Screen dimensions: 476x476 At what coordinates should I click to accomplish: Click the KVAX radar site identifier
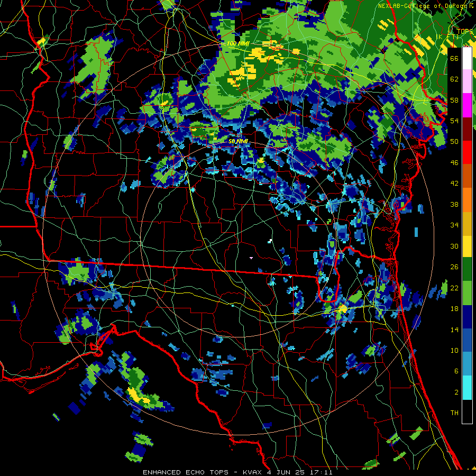pos(253,472)
